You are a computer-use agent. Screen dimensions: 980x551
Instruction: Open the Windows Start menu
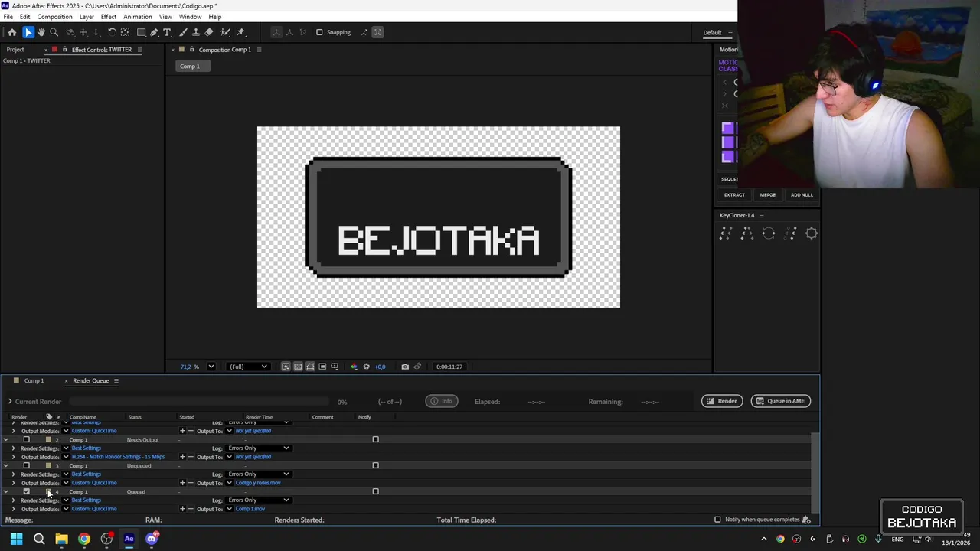pyautogui.click(x=16, y=539)
